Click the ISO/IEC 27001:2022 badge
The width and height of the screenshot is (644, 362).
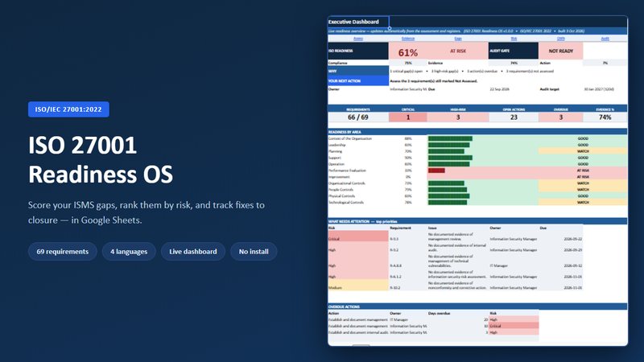(x=68, y=109)
